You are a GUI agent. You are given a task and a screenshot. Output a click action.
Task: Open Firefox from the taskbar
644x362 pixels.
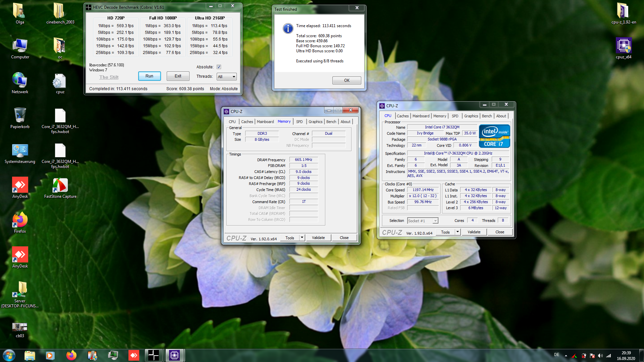pyautogui.click(x=71, y=355)
